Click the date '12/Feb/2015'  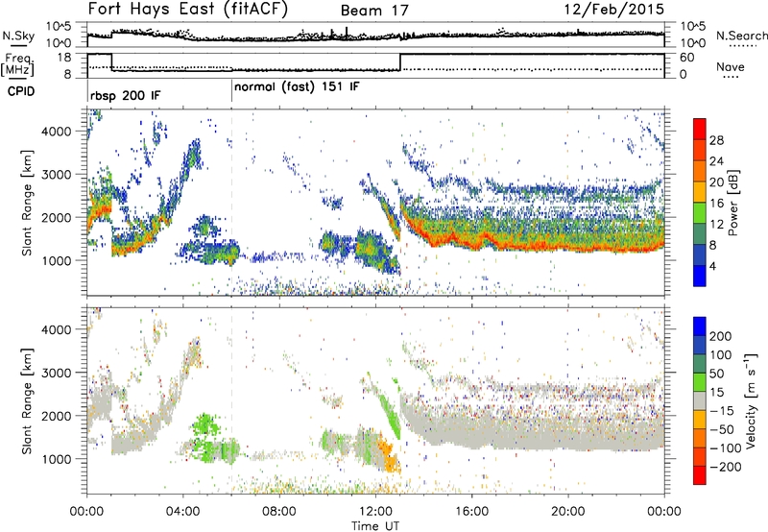pyautogui.click(x=614, y=10)
